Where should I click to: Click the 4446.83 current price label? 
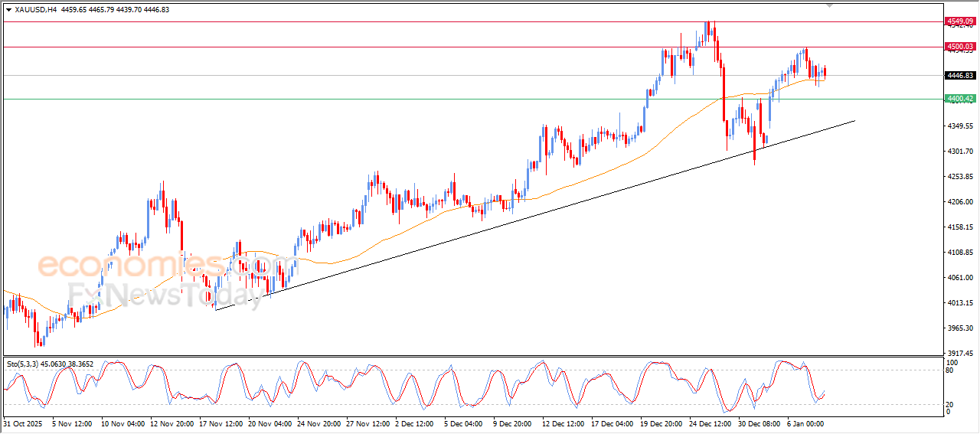click(959, 75)
